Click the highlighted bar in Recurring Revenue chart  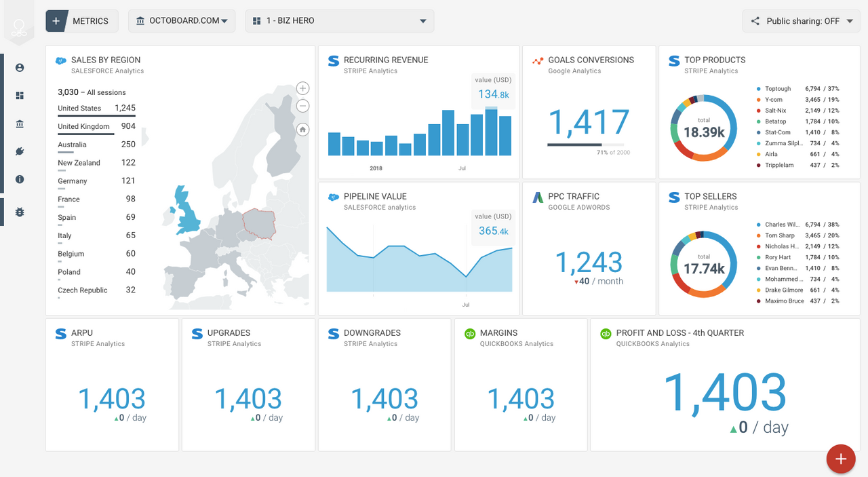492,131
